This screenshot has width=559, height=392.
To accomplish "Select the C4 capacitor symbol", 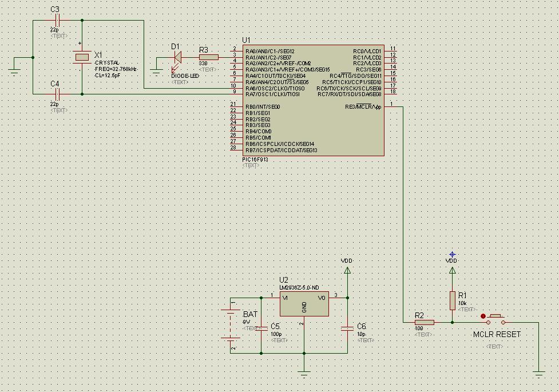I will click(57, 94).
